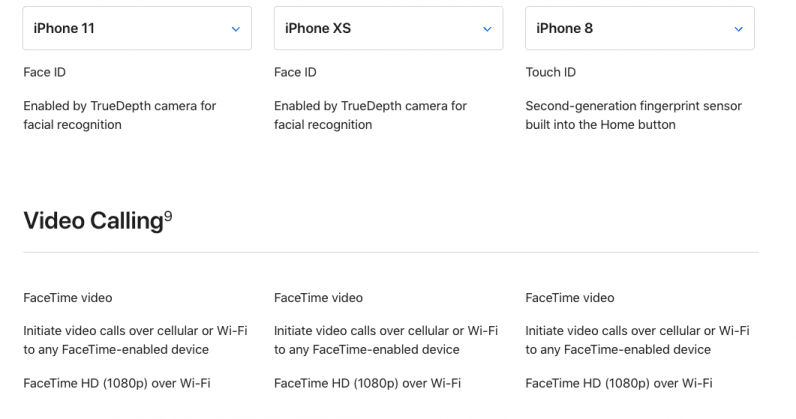Click FaceTime video in the iPhone 11 column
The height and width of the screenshot is (419, 796).
[x=68, y=298]
